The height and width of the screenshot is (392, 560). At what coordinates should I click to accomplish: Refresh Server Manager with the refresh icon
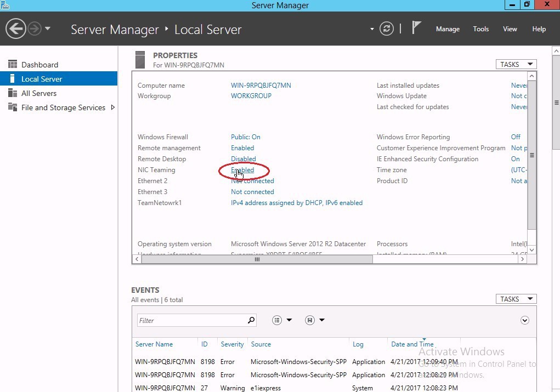(x=387, y=29)
